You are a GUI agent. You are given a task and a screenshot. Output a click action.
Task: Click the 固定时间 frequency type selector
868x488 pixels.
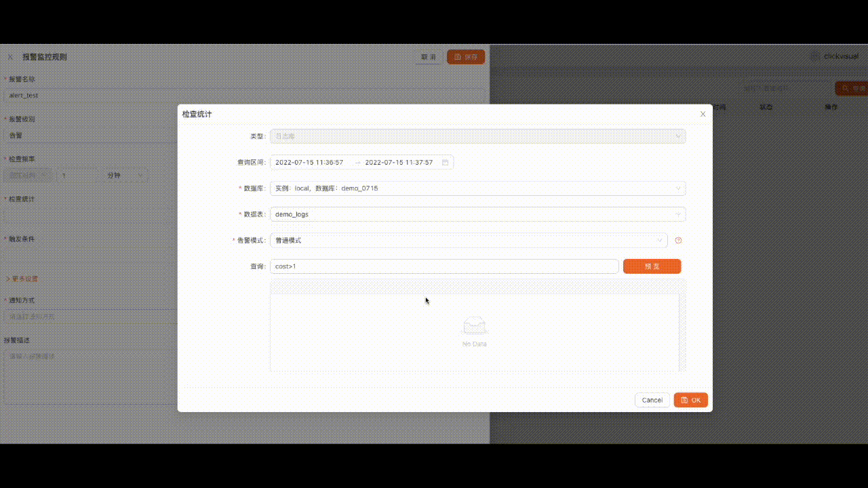click(29, 176)
